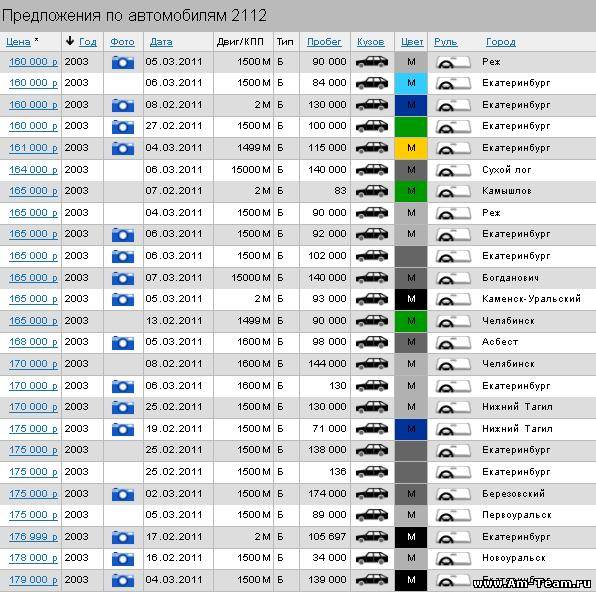Open the 168 000 р listing link

click(33, 342)
